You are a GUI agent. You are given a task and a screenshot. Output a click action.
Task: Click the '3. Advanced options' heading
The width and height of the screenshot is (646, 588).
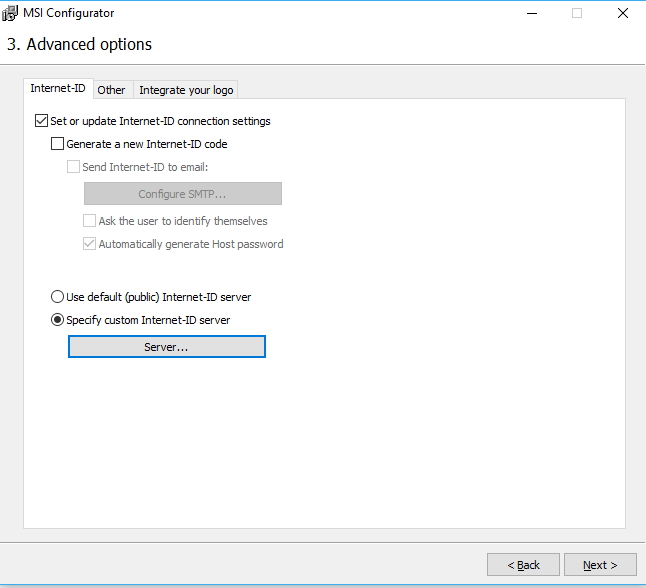point(79,45)
